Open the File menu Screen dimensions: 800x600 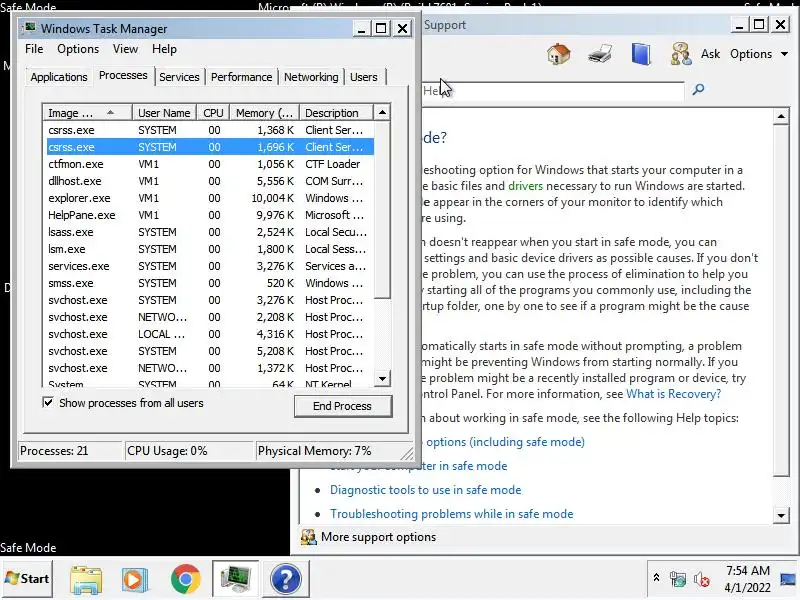pyautogui.click(x=34, y=49)
